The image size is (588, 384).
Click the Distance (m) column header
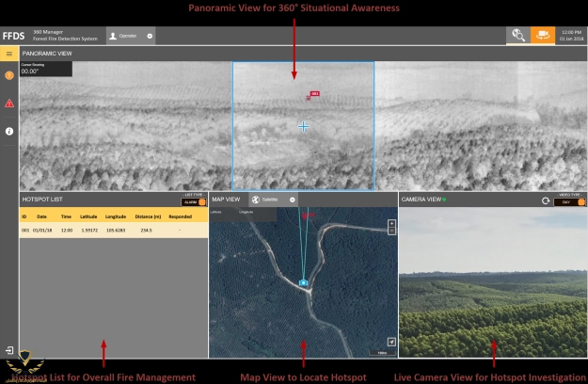click(148, 216)
